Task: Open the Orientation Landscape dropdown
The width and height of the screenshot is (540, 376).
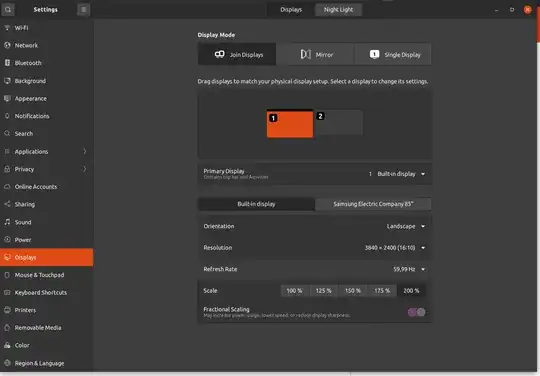Action: pos(406,226)
